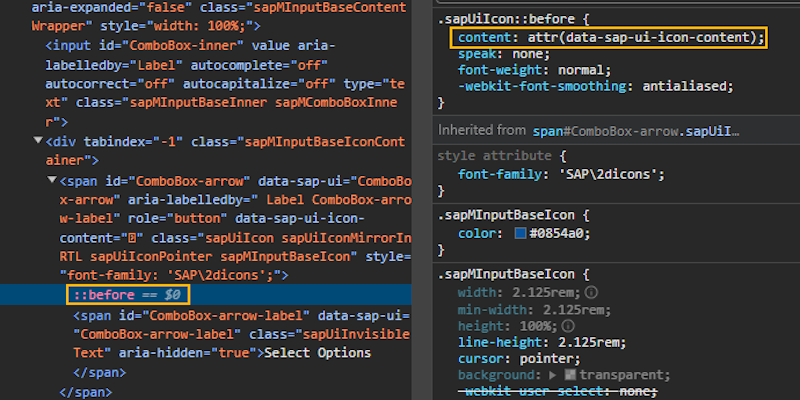This screenshot has height=400, width=800.
Task: Collapse the sapMInputBaseIconContainer div node
Action: [38, 140]
